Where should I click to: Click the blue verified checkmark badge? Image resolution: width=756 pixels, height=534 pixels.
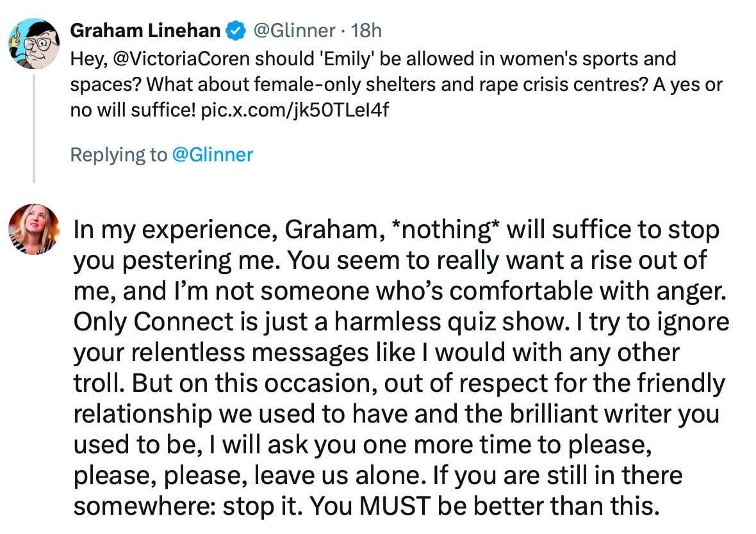tap(236, 30)
